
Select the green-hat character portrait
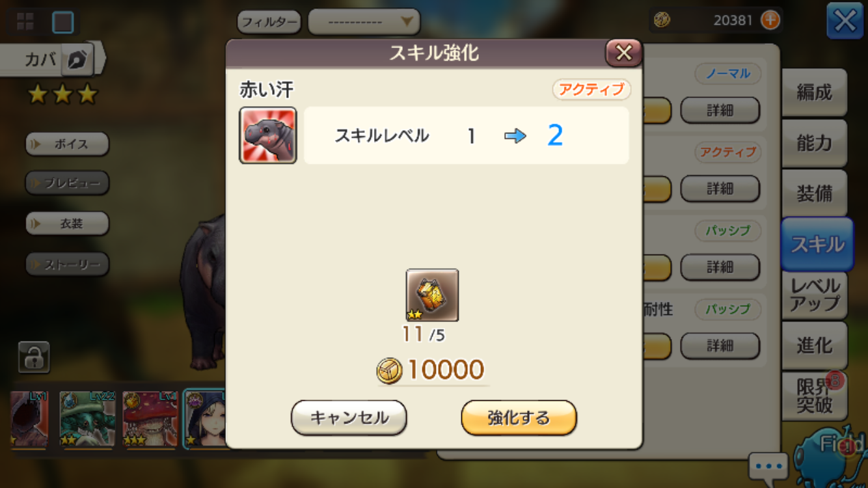tap(87, 420)
